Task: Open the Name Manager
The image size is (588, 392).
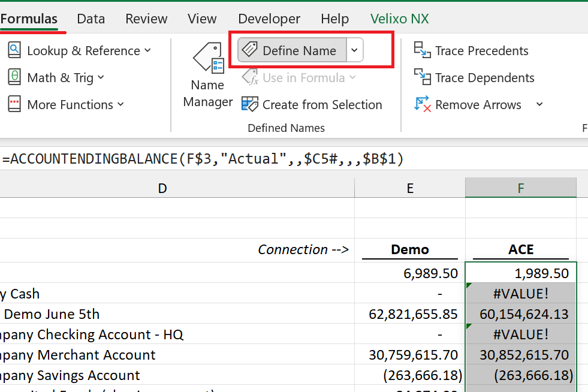Action: 208,75
